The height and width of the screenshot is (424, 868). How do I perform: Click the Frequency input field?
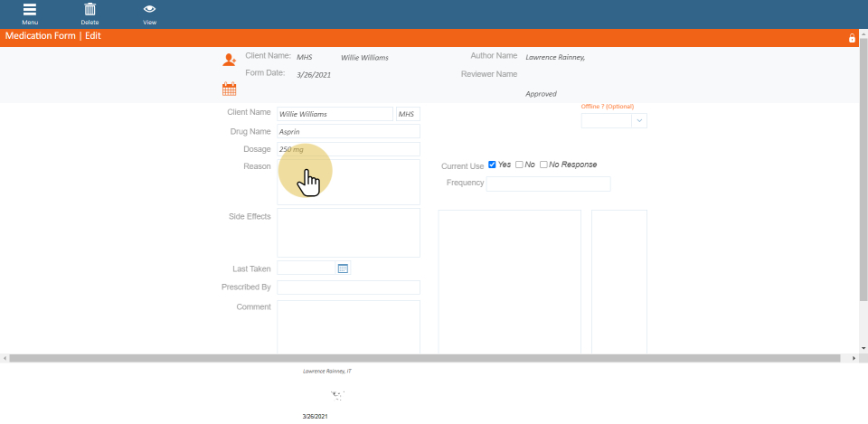coord(548,184)
